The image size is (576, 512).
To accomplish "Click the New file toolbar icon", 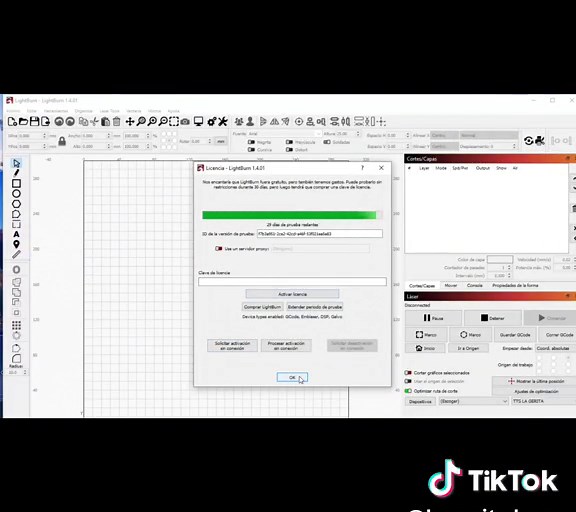I will coord(12,122).
